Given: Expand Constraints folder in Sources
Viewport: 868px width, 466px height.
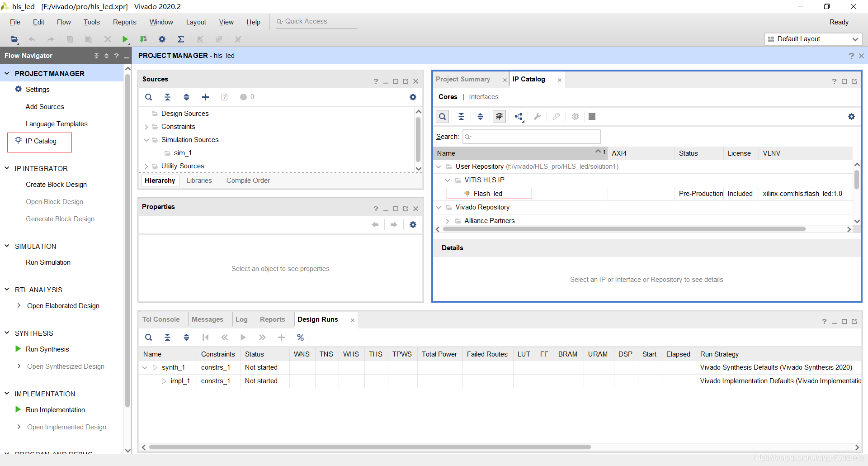Looking at the screenshot, I should coord(146,127).
